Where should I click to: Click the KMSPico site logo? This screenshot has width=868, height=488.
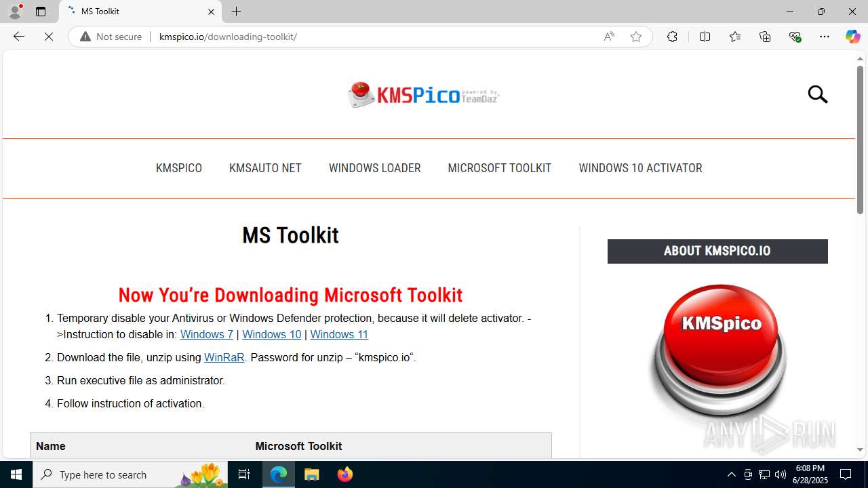424,95
